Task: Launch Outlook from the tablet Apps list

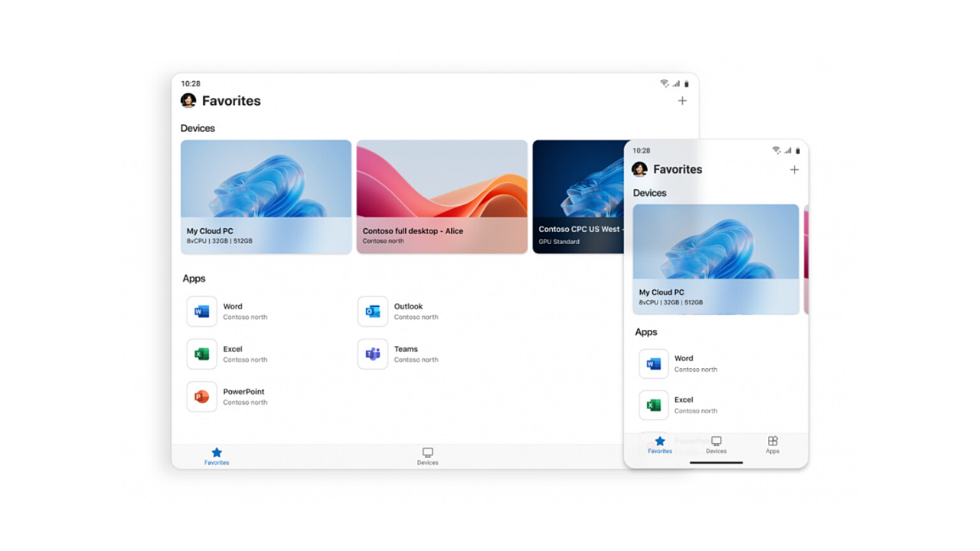Action: pos(373,311)
